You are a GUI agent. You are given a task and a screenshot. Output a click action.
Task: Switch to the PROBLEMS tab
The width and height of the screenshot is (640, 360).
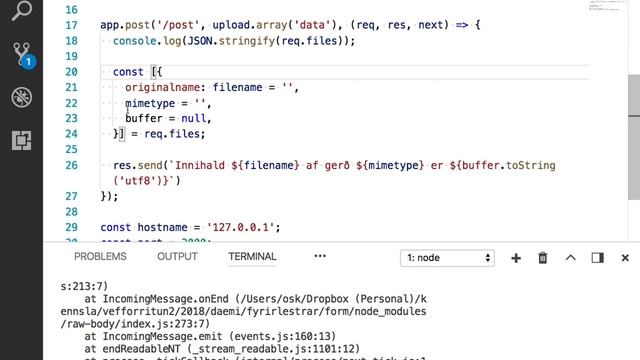(x=100, y=256)
